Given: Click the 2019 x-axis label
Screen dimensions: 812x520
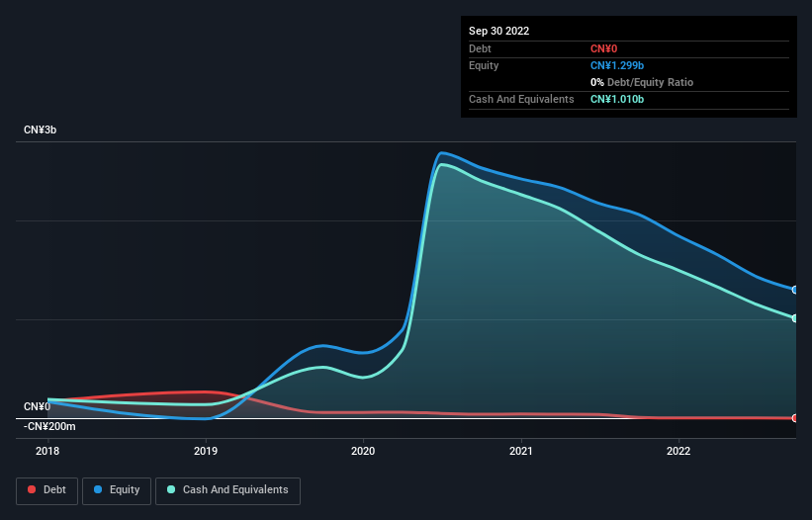Looking at the screenshot, I should pyautogui.click(x=206, y=451).
